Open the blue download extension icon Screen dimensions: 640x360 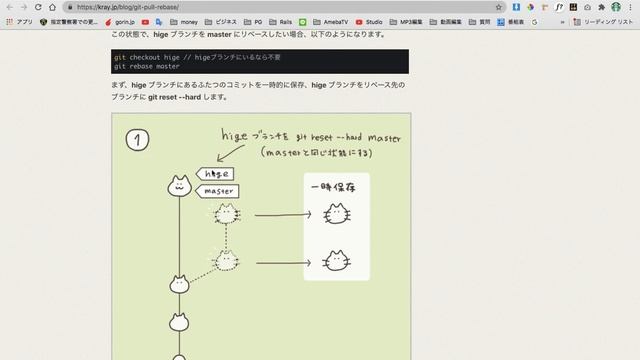(516, 7)
